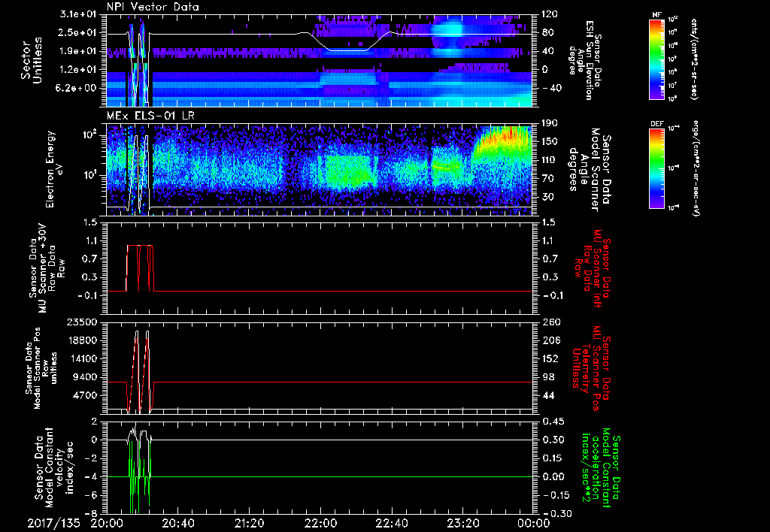
Task: Click the '20:40' time tick label
Action: pyautogui.click(x=178, y=523)
